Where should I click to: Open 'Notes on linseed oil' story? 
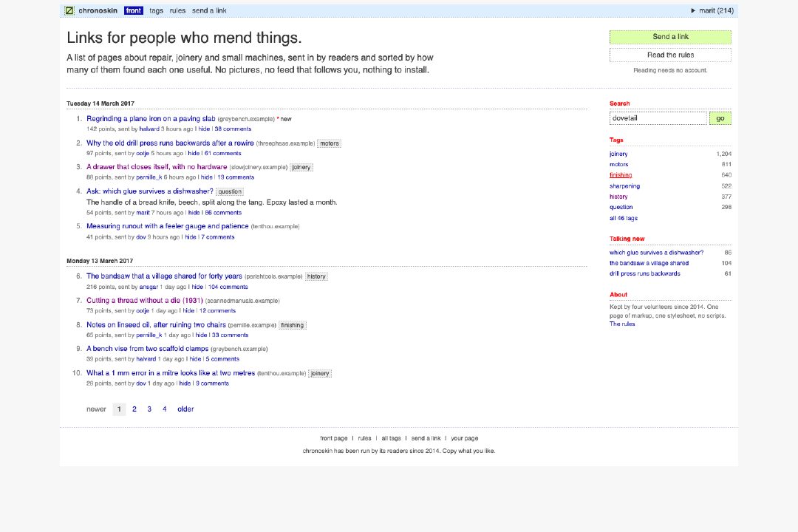(x=156, y=325)
